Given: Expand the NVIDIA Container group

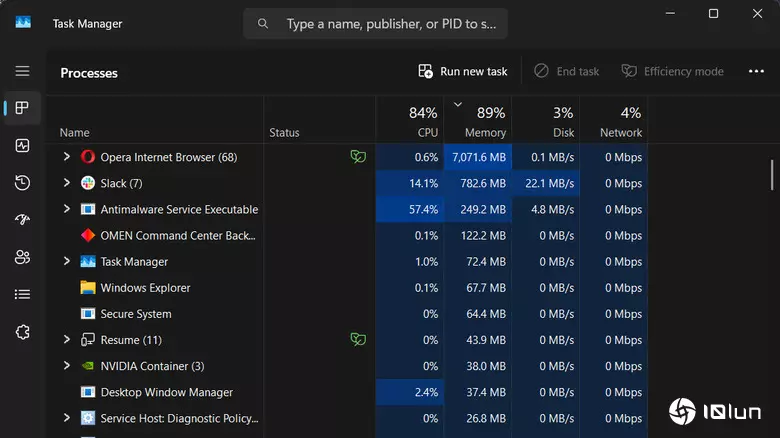Looking at the screenshot, I should pos(67,366).
